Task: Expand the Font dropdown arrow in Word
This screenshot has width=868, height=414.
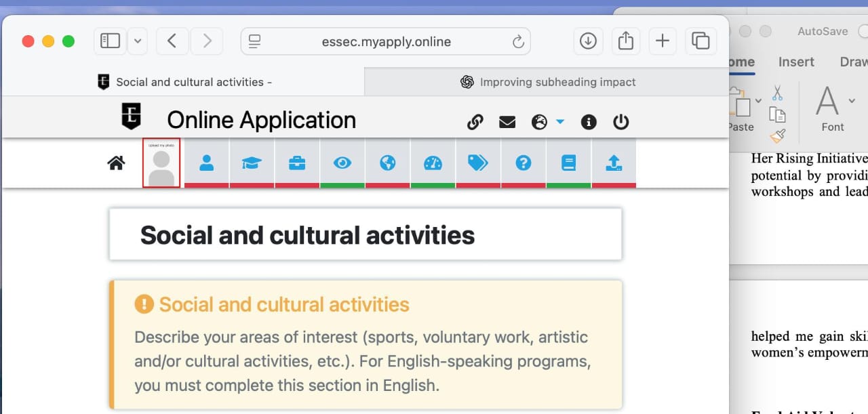Action: click(x=852, y=101)
